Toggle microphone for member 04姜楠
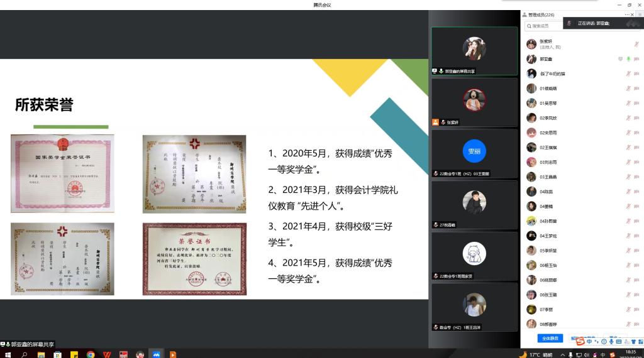This screenshot has width=644, height=358. pyautogui.click(x=628, y=207)
